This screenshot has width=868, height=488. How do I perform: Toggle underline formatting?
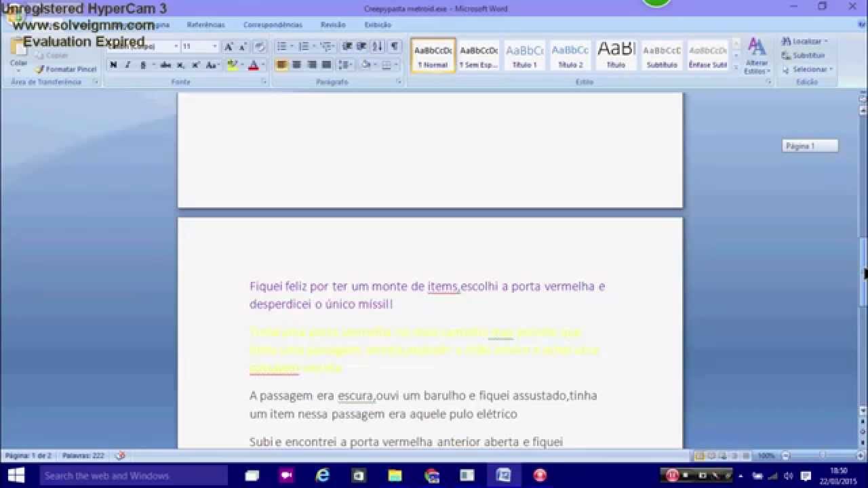143,65
